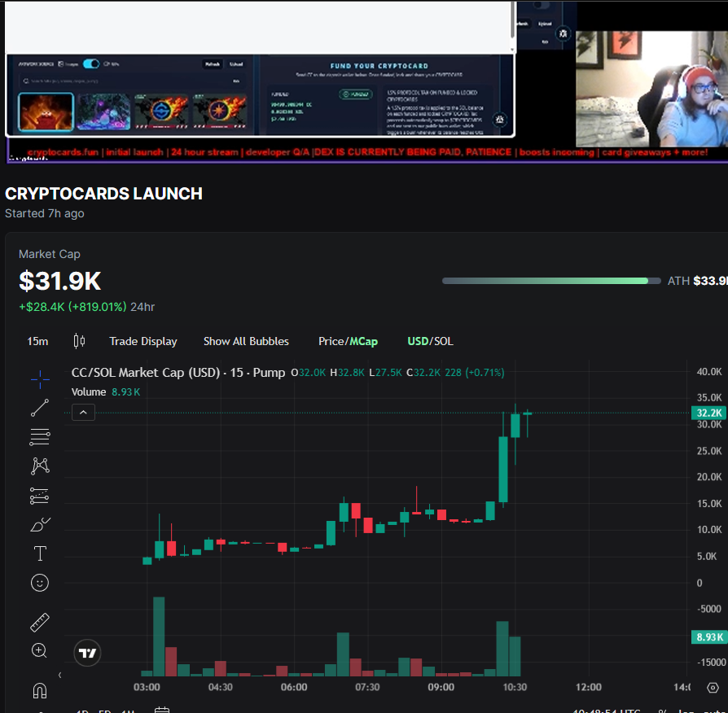Click the Upload button in stream
728x713 pixels.
point(236,64)
